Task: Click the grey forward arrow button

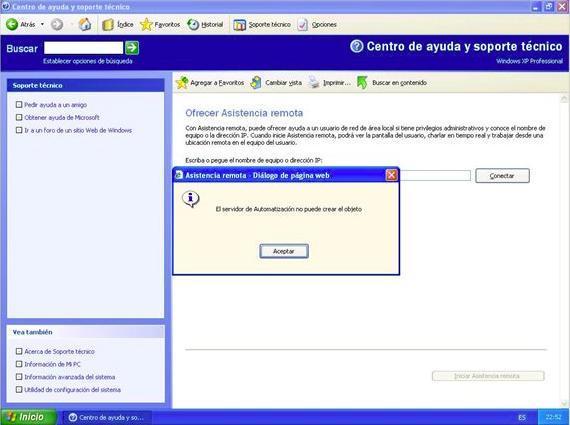Action: pyautogui.click(x=57, y=24)
